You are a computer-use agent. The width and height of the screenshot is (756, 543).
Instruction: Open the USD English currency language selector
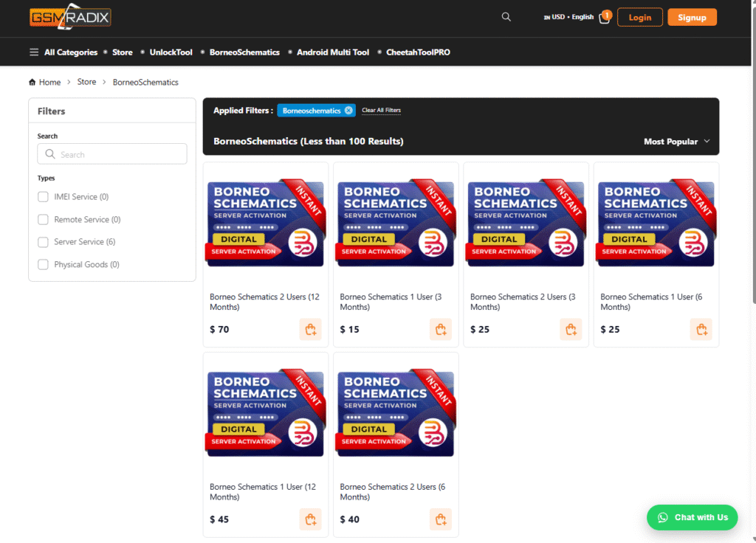tap(568, 17)
